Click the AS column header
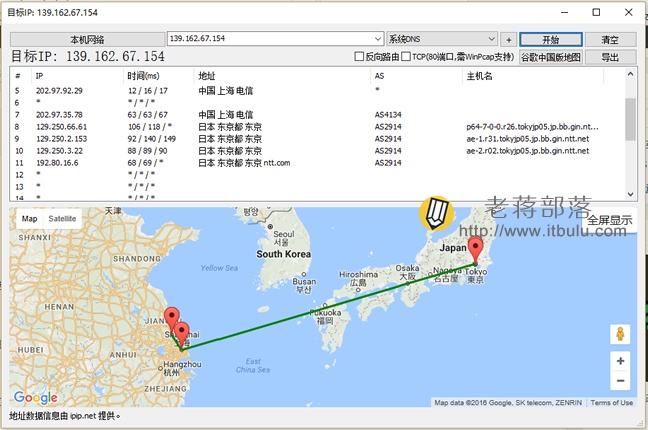This screenshot has height=430, width=648. pos(417,76)
